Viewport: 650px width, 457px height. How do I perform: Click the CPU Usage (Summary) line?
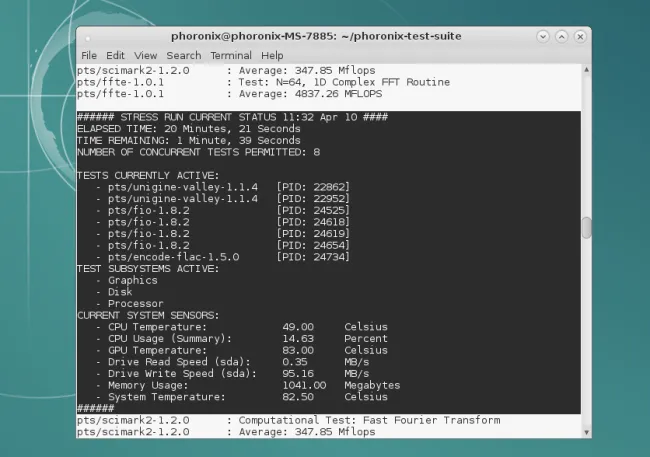click(x=242, y=338)
